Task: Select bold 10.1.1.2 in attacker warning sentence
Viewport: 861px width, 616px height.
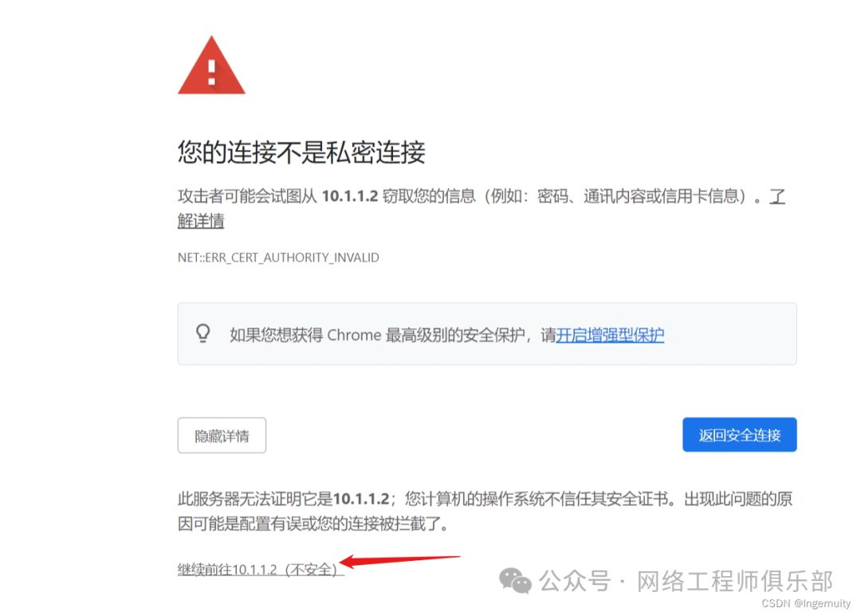Action: (350, 196)
